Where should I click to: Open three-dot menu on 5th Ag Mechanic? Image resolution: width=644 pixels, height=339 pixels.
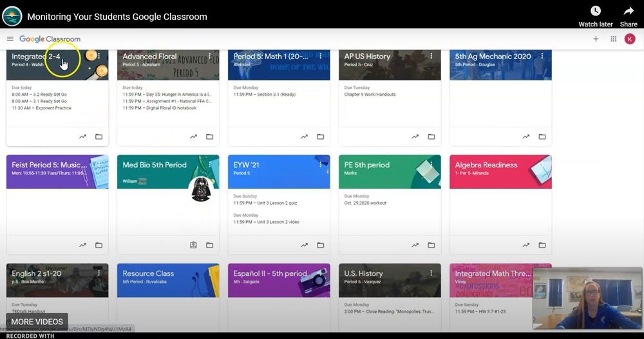tap(542, 57)
